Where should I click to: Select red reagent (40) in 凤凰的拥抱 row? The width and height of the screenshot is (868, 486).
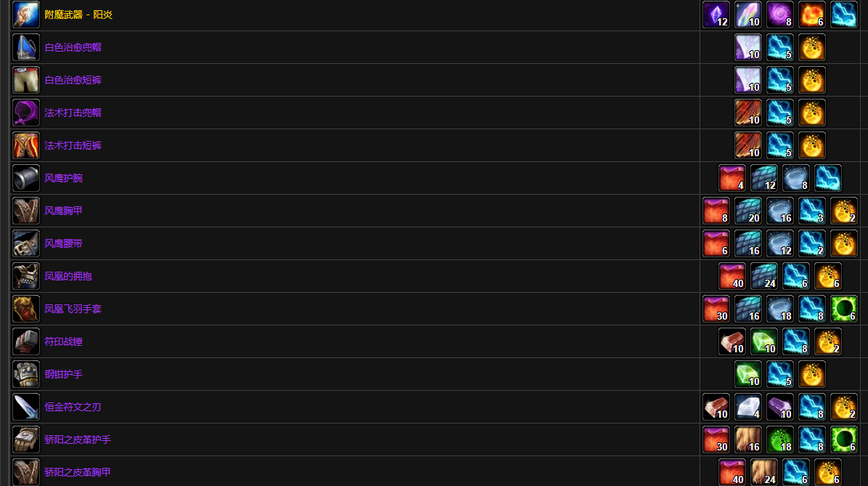732,276
